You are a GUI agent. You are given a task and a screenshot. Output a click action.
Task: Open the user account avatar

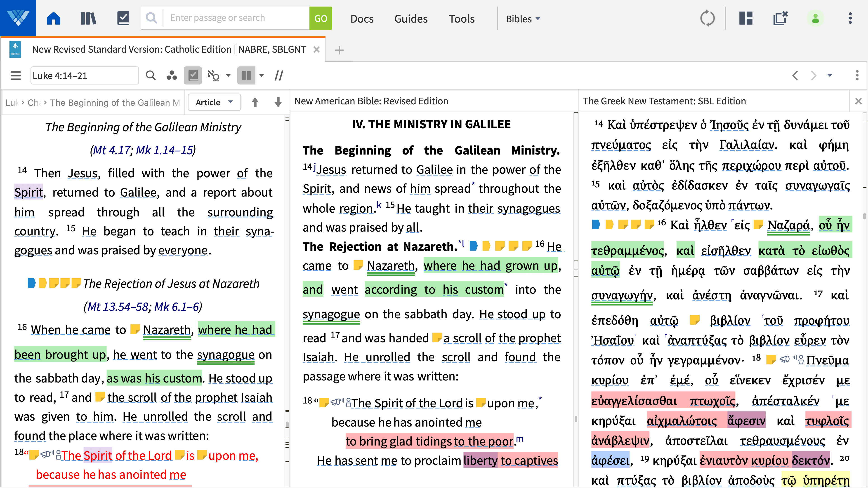coord(815,18)
